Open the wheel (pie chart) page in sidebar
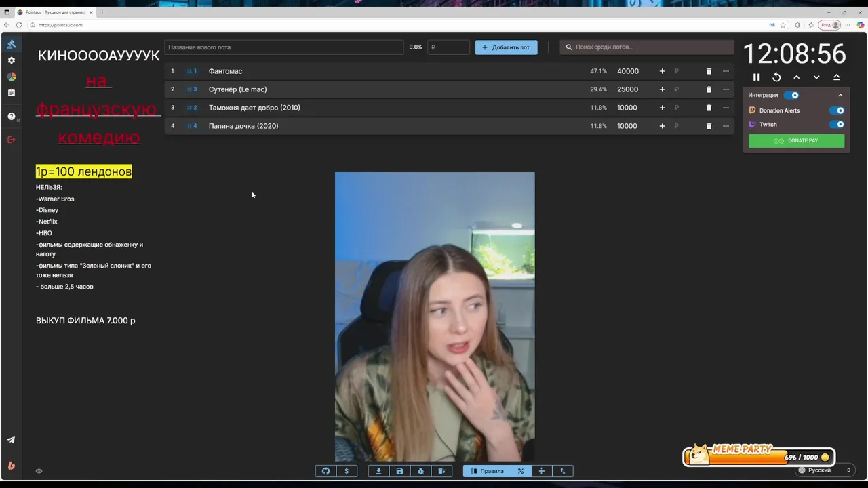 tap(12, 77)
